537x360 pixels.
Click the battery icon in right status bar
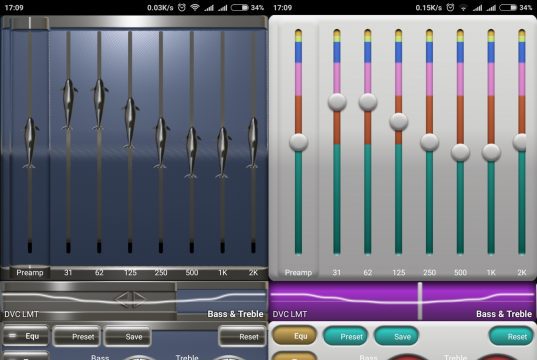[x=508, y=7]
